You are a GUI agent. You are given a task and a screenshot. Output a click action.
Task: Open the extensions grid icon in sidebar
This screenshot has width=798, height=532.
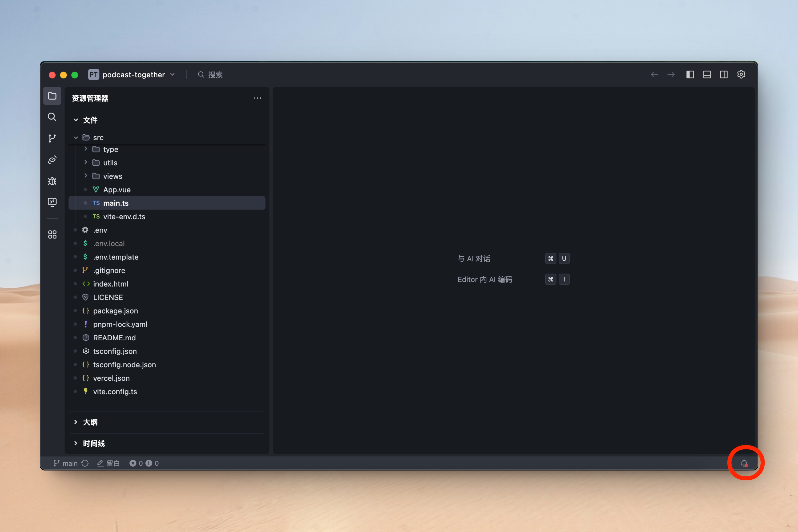pos(52,234)
